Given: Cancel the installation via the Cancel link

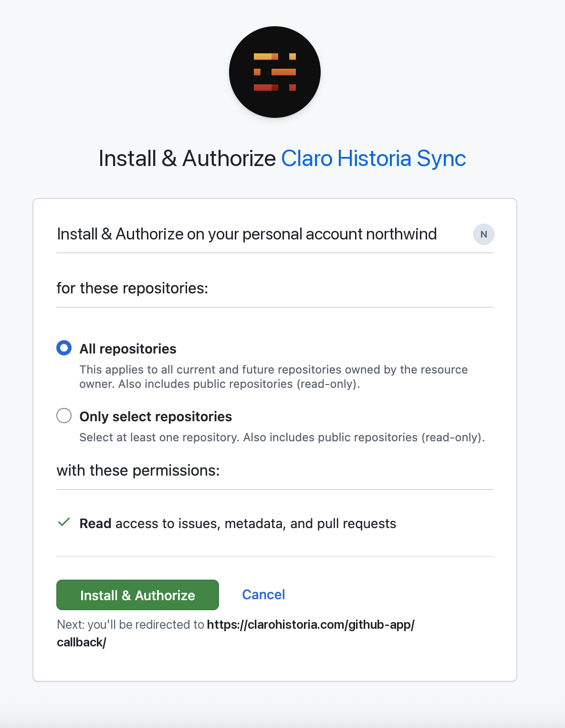Looking at the screenshot, I should coord(263,594).
